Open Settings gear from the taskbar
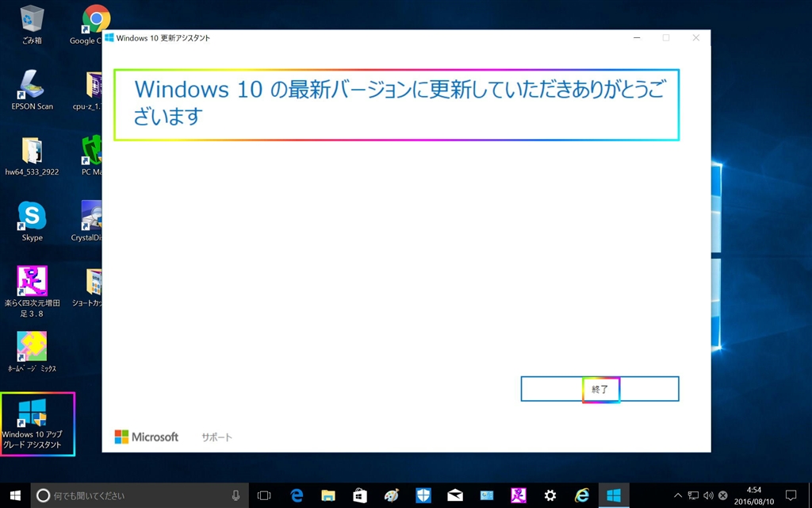Image resolution: width=812 pixels, height=508 pixels. pos(550,495)
